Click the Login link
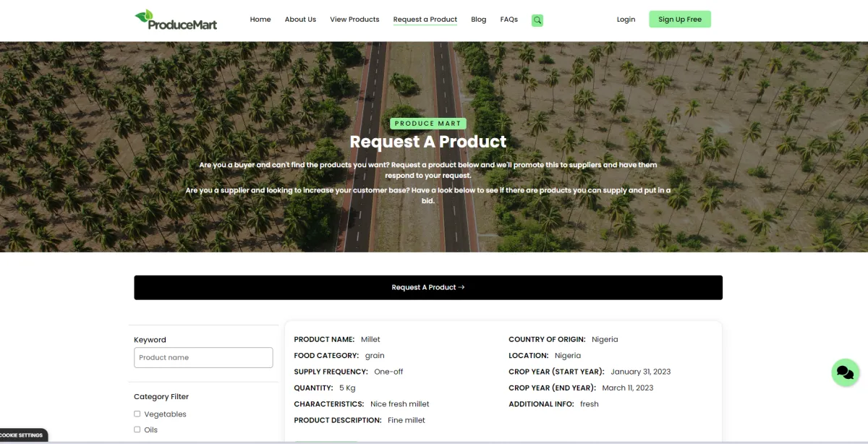The image size is (868, 444). click(626, 20)
